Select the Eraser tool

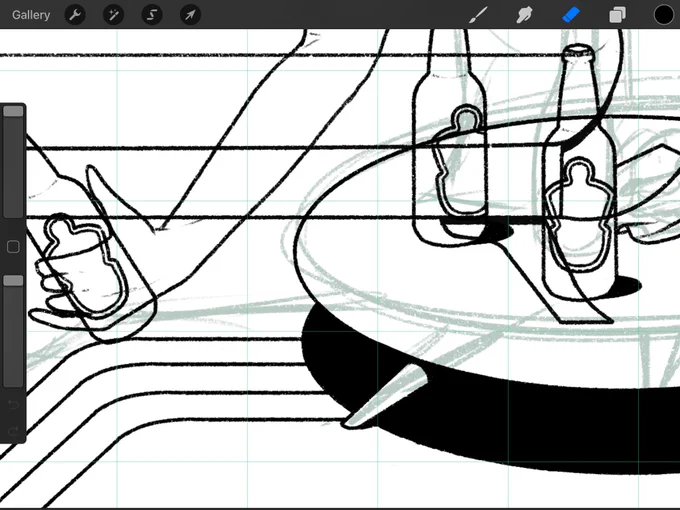[x=571, y=15]
